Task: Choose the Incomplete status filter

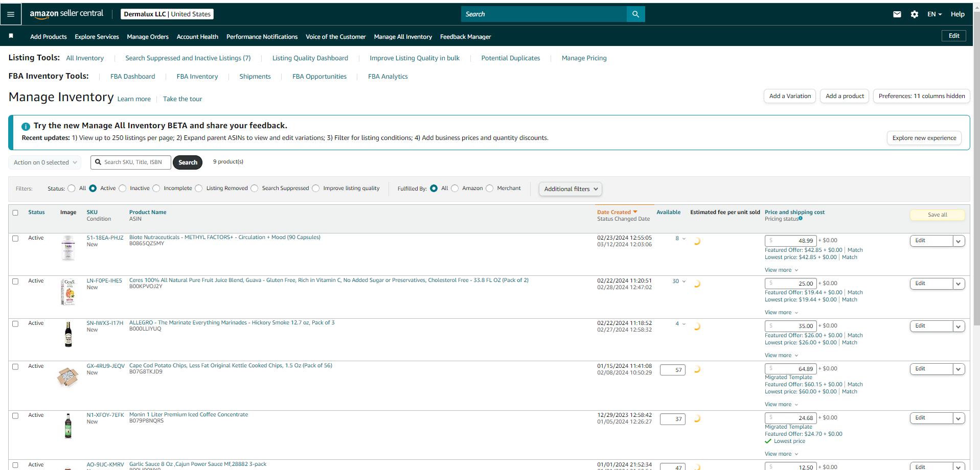Action: 156,189
